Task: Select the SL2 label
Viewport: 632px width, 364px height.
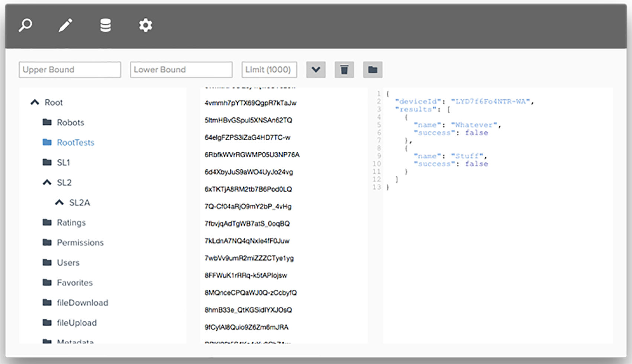Action: tap(64, 183)
